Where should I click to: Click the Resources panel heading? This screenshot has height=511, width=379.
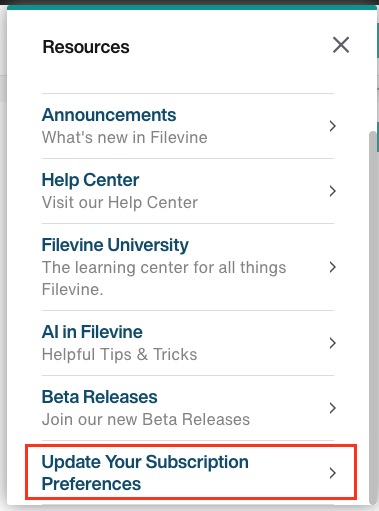tap(86, 47)
